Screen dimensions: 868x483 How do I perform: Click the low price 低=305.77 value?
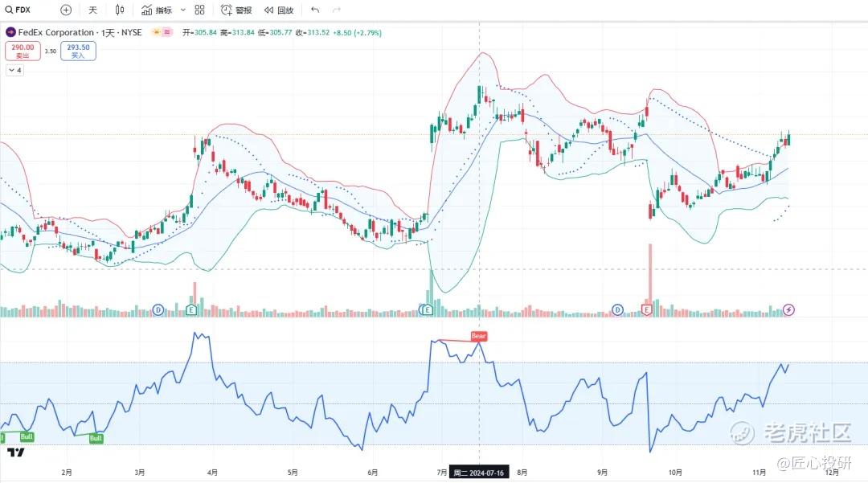(275, 33)
